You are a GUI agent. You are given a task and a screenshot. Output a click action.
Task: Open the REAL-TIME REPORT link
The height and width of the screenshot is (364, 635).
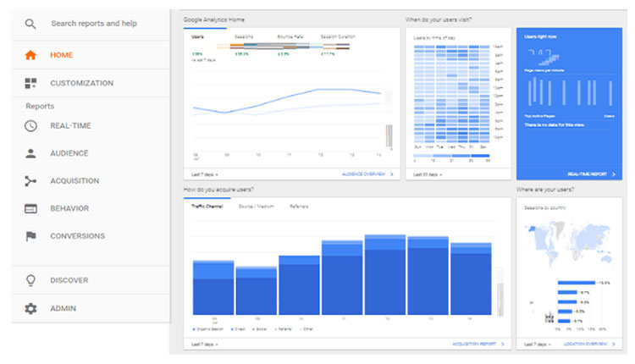588,174
